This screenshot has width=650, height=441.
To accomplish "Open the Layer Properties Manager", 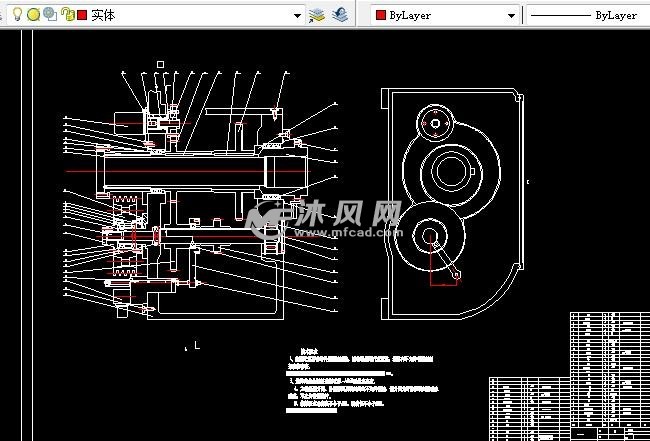I will [318, 15].
